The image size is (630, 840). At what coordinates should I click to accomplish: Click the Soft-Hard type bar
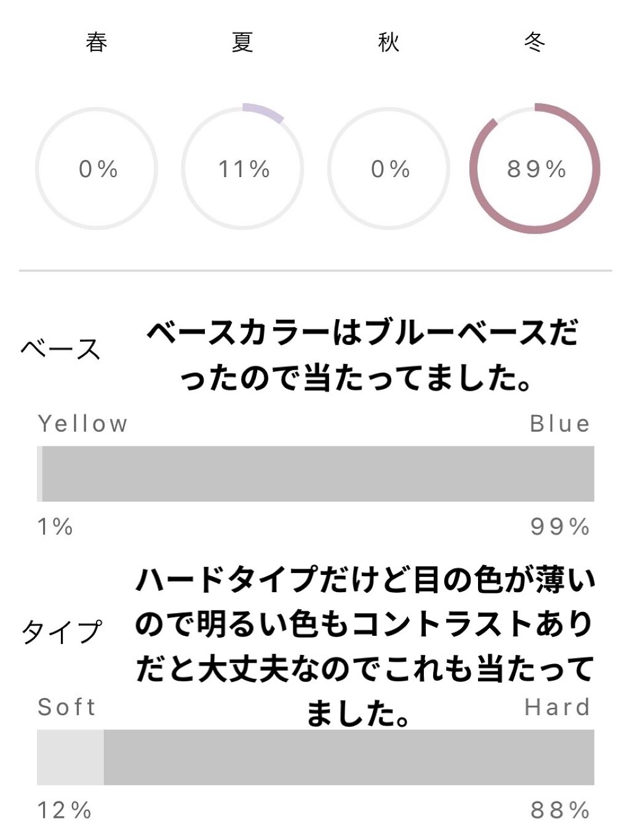click(x=316, y=757)
